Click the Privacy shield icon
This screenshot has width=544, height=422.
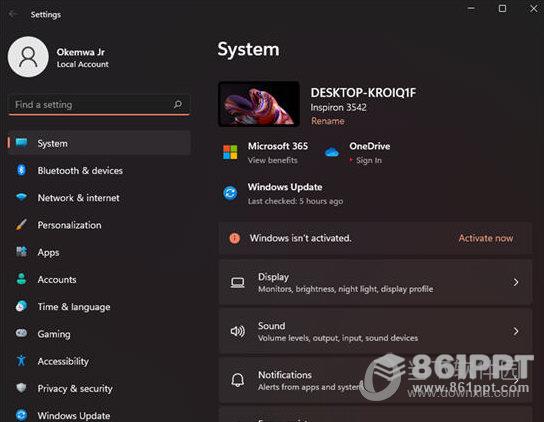(22, 388)
